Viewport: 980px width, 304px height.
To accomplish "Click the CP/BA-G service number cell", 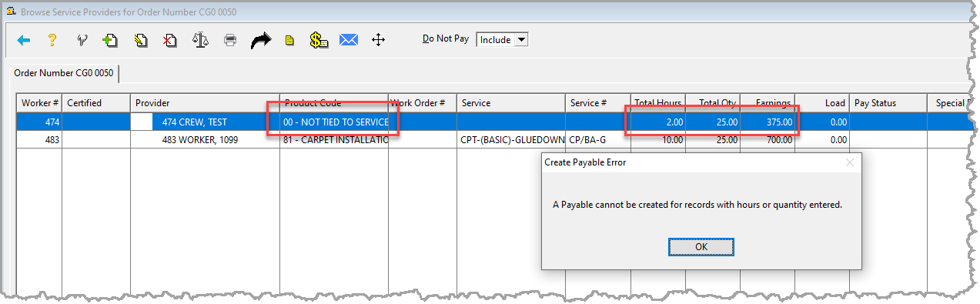I will pos(598,140).
